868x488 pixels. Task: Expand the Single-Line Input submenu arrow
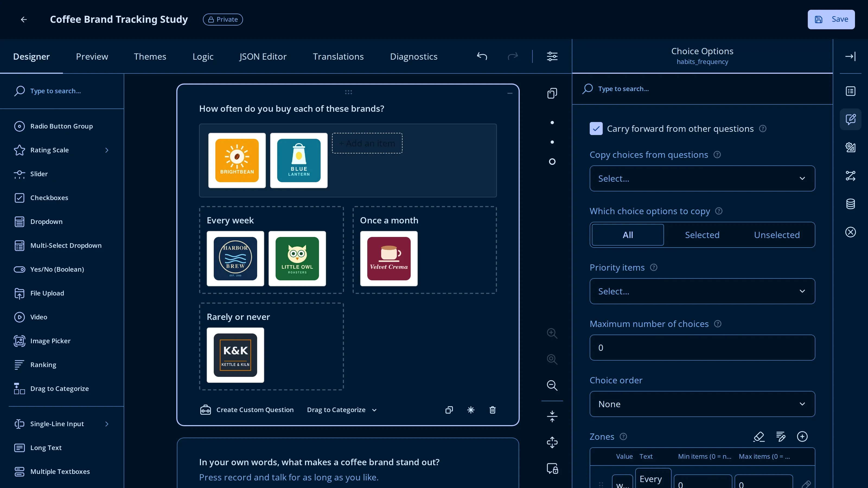107,424
